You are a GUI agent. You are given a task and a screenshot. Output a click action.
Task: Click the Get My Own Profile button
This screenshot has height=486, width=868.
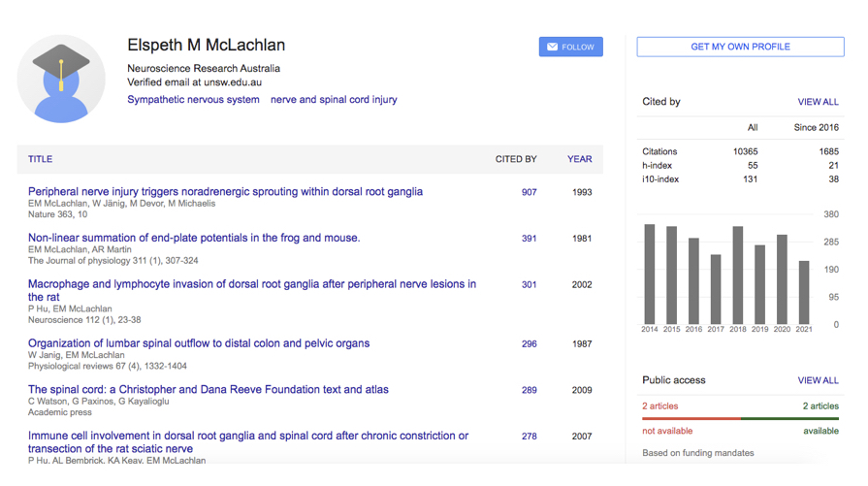(740, 47)
